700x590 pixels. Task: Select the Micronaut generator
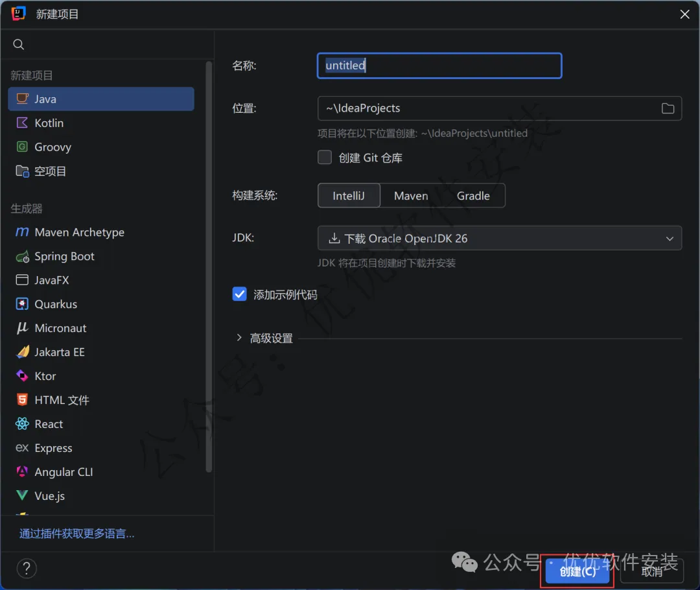(101, 328)
